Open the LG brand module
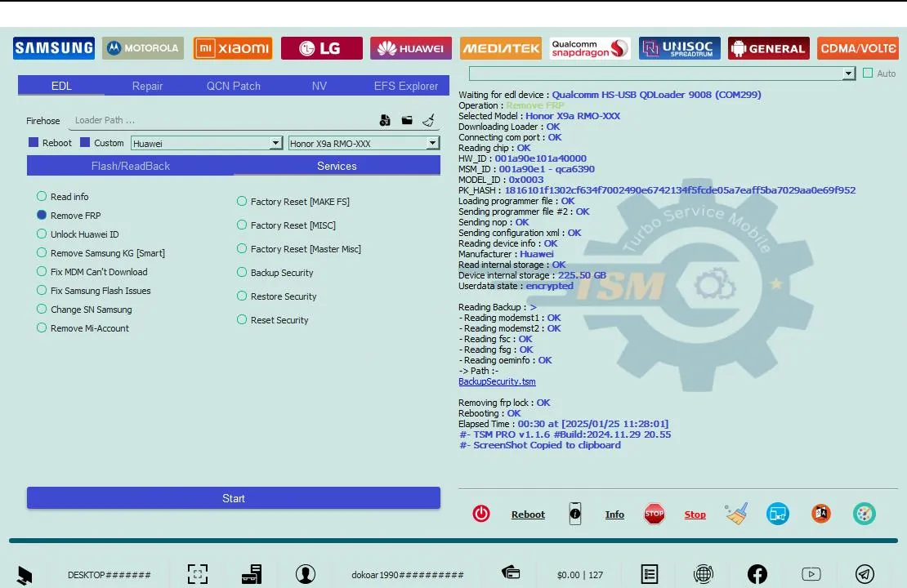The width and height of the screenshot is (907, 588). [x=322, y=48]
